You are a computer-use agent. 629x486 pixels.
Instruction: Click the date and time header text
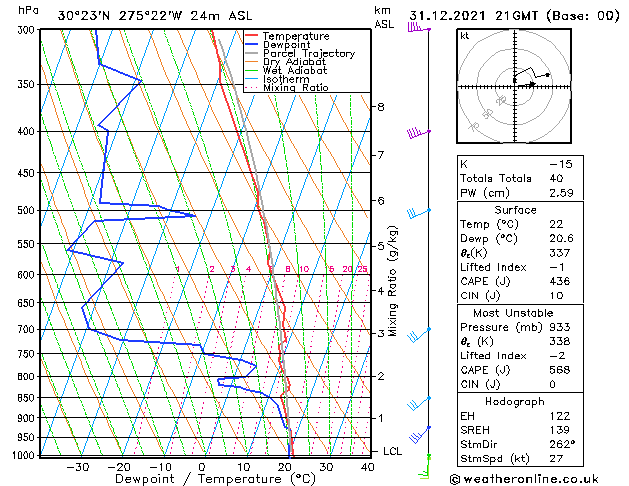point(514,16)
